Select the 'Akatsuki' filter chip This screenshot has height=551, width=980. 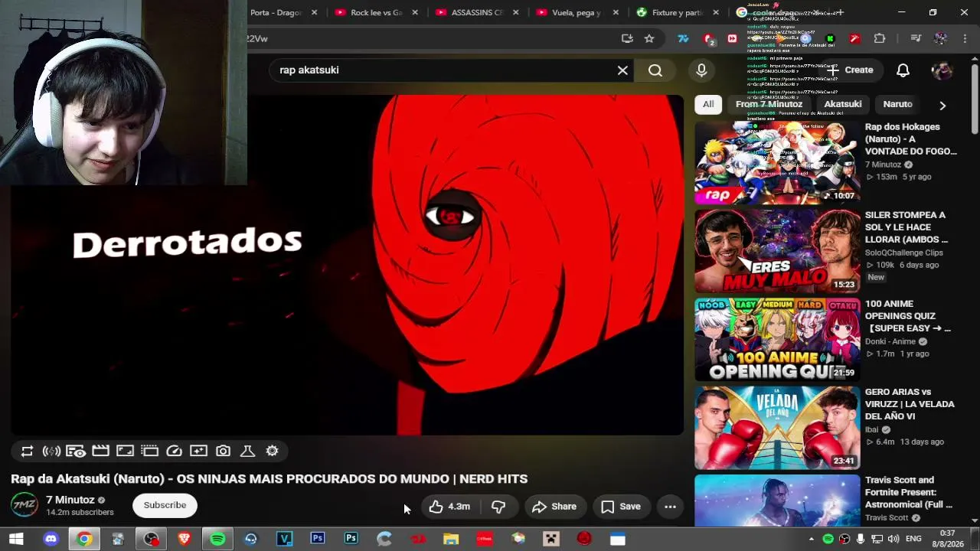[x=842, y=104]
